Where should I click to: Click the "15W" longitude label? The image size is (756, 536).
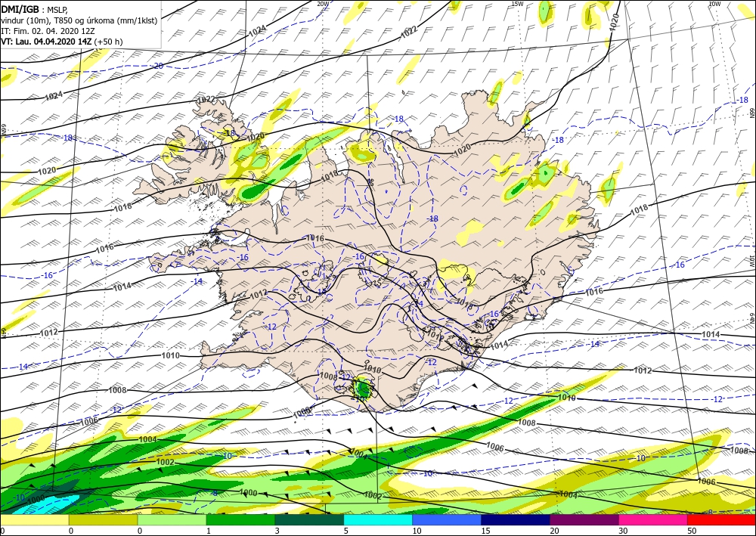[x=517, y=4]
